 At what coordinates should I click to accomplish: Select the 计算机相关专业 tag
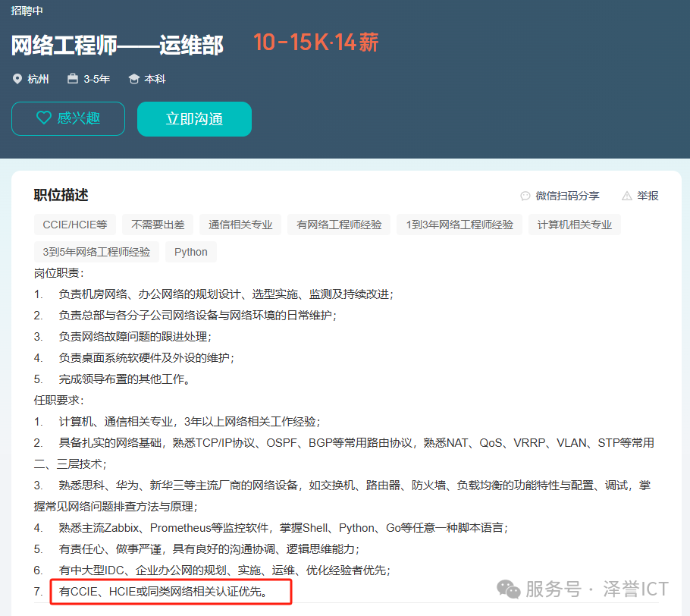(x=574, y=225)
